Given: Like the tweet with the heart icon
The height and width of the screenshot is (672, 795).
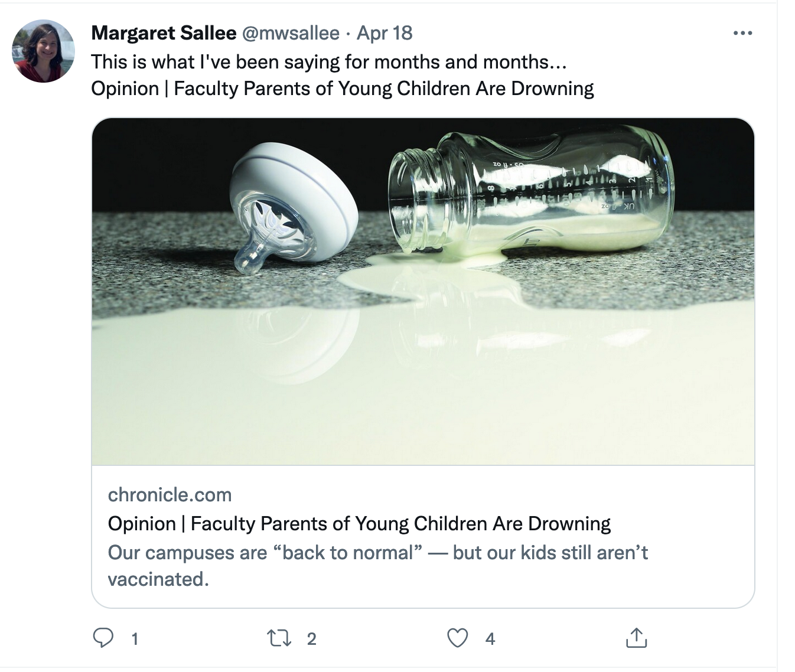Looking at the screenshot, I should coord(457,638).
